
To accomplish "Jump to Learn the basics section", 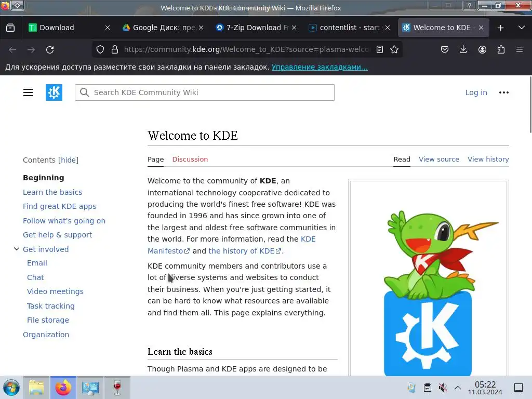I will click(52, 192).
